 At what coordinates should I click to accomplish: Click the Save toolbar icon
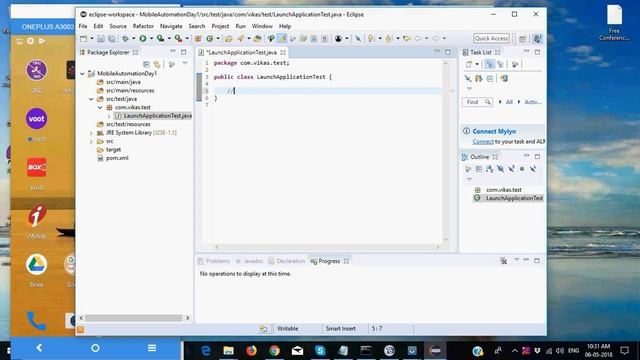[101, 38]
